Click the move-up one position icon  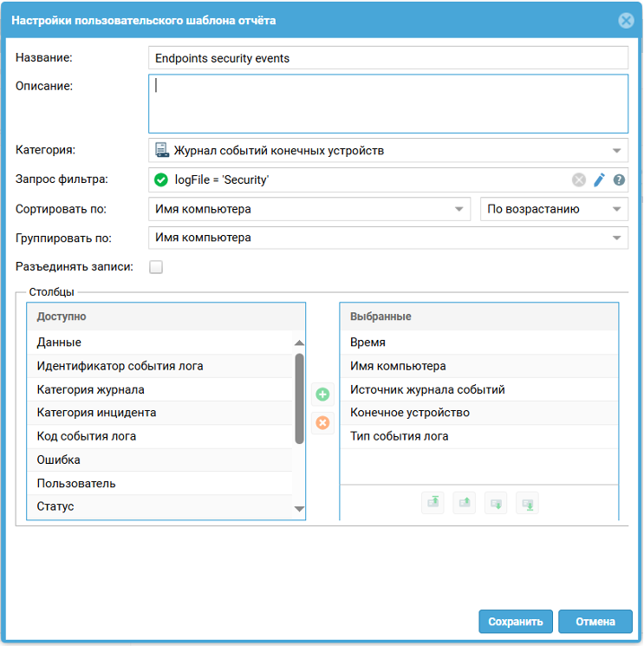pos(464,503)
